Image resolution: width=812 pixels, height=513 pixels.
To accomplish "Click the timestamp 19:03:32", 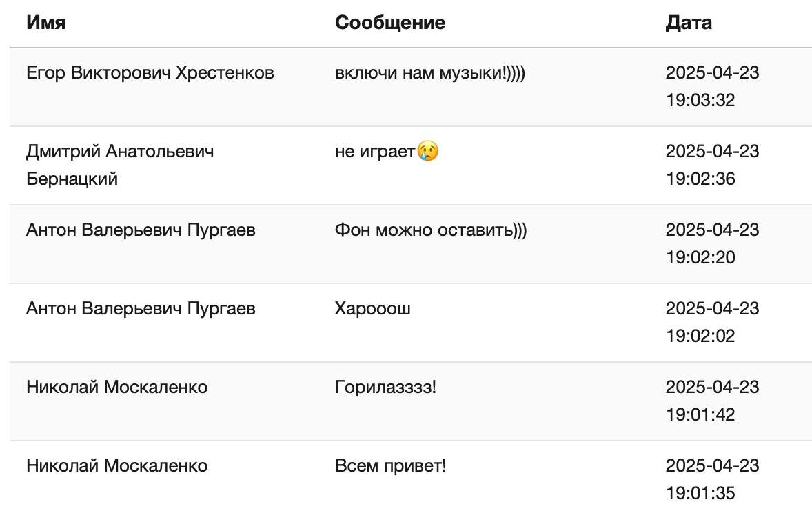I will click(700, 100).
